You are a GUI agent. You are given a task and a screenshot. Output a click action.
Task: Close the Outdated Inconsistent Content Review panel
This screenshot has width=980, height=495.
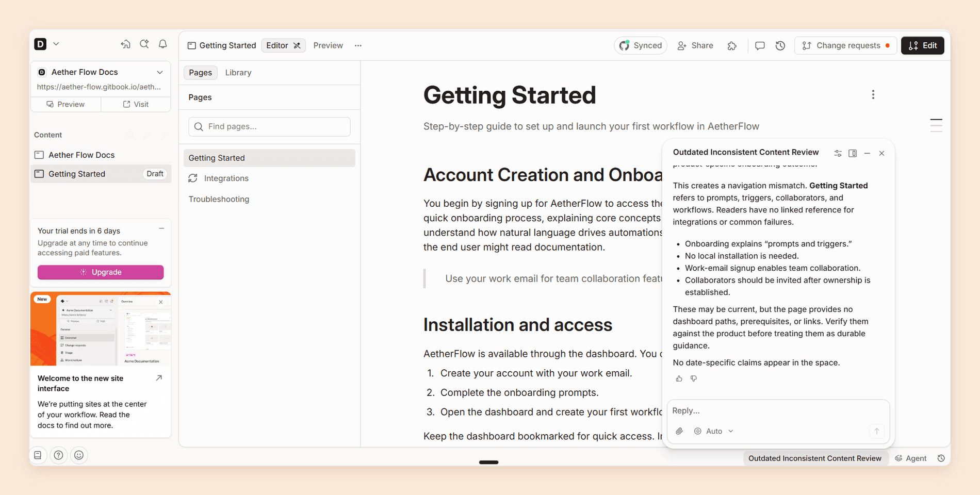click(882, 153)
